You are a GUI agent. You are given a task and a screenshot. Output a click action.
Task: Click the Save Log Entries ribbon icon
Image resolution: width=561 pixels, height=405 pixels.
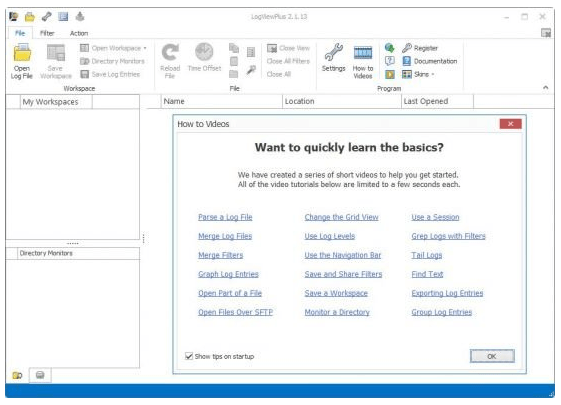tap(84, 74)
